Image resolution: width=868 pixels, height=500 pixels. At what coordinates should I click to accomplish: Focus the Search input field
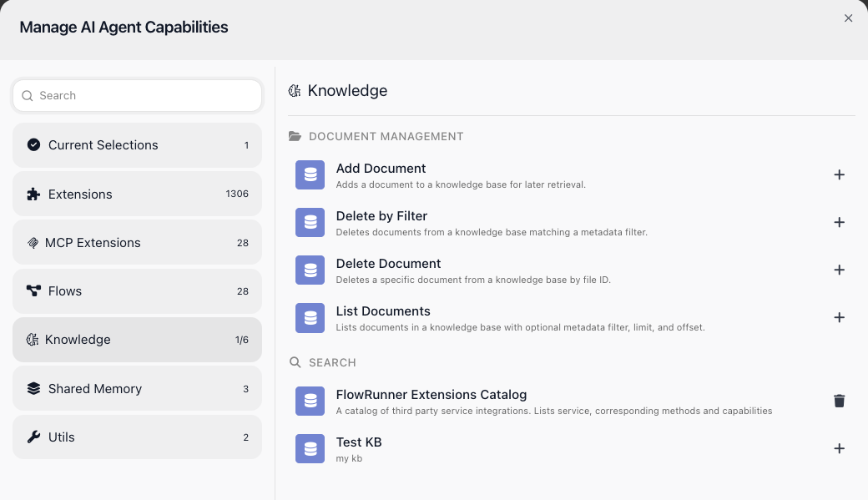(137, 96)
